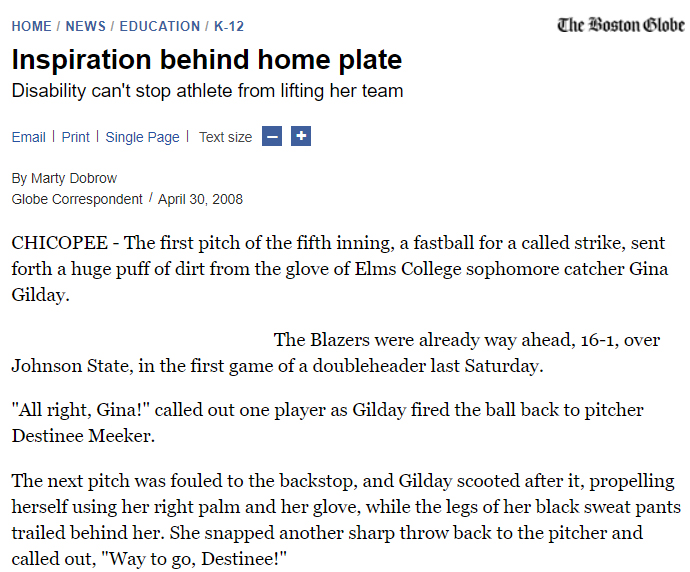This screenshot has width=690, height=572.
Task: View article as Single Page
Action: [x=142, y=137]
